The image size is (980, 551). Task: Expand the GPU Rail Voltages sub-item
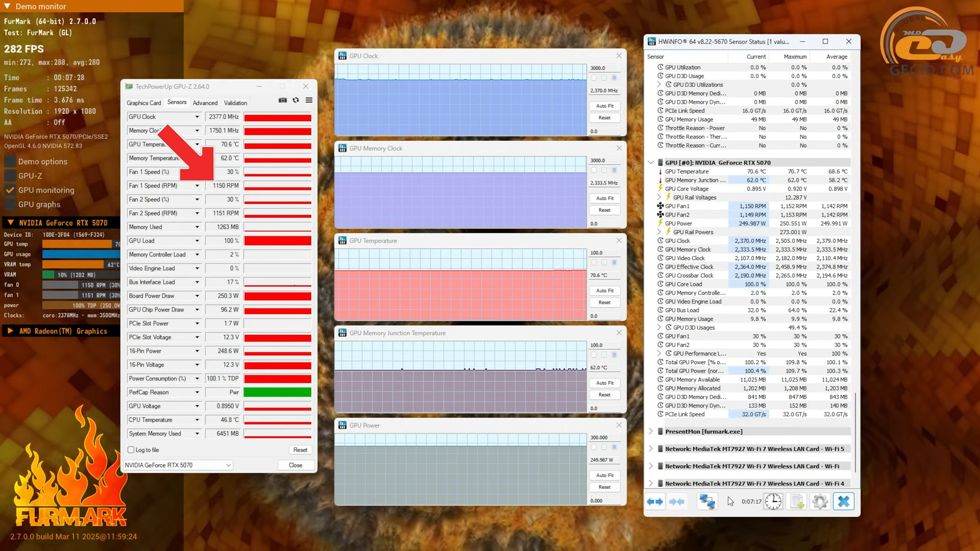(x=659, y=197)
